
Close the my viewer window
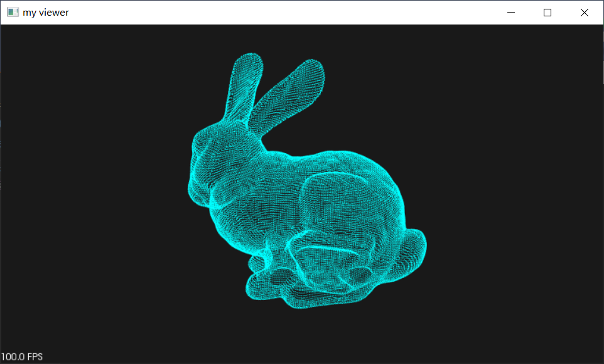[x=585, y=13]
